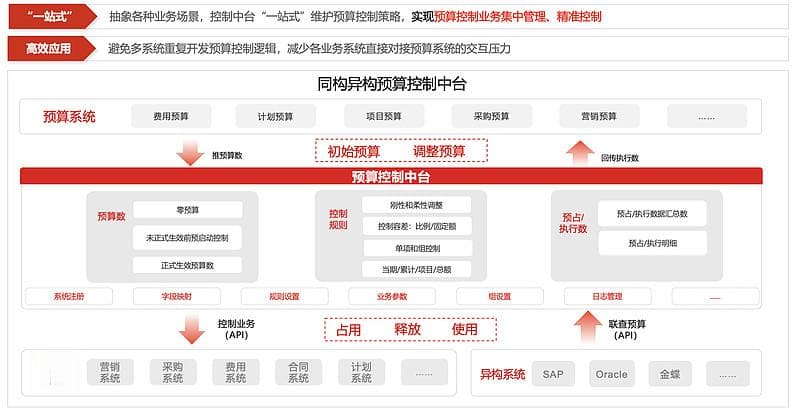
Task: Click the ellipsis box after 计划系统
Action: pos(424,372)
